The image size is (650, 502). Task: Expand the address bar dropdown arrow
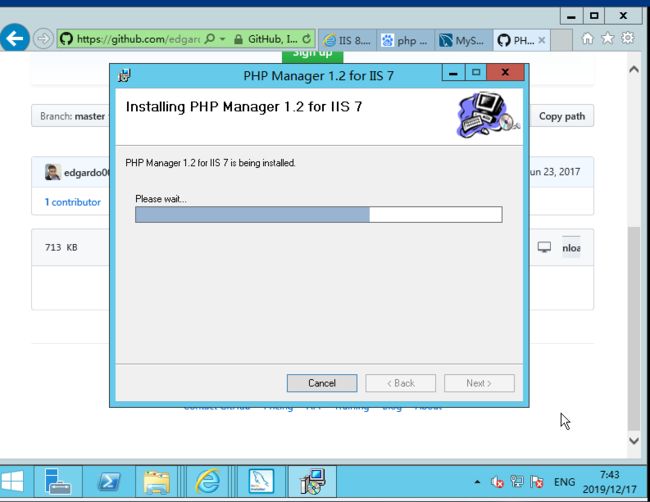click(x=223, y=39)
